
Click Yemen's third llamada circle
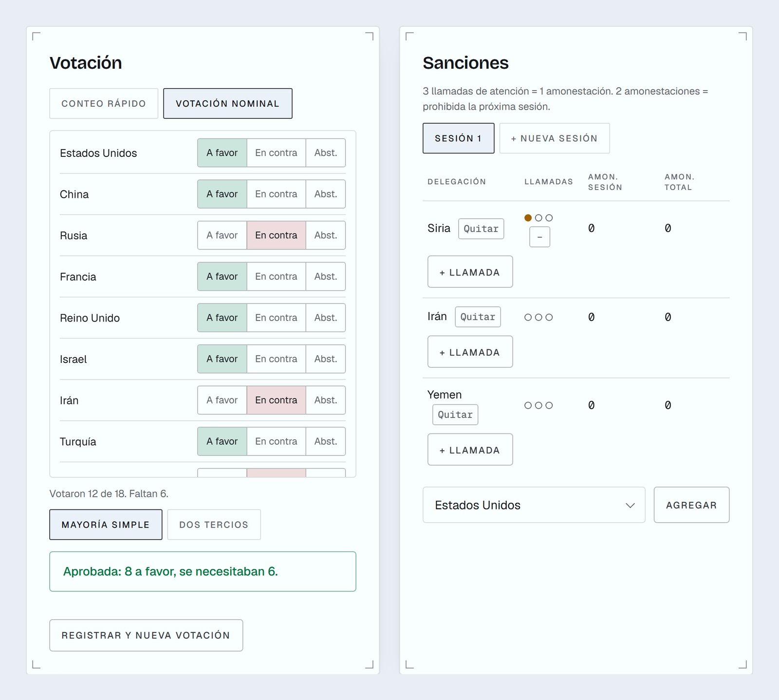tap(549, 405)
